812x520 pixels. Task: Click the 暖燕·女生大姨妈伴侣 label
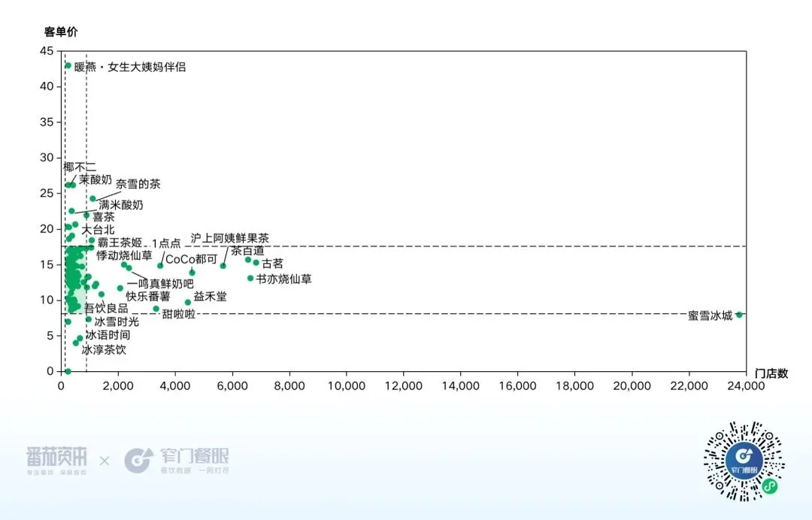pos(130,67)
